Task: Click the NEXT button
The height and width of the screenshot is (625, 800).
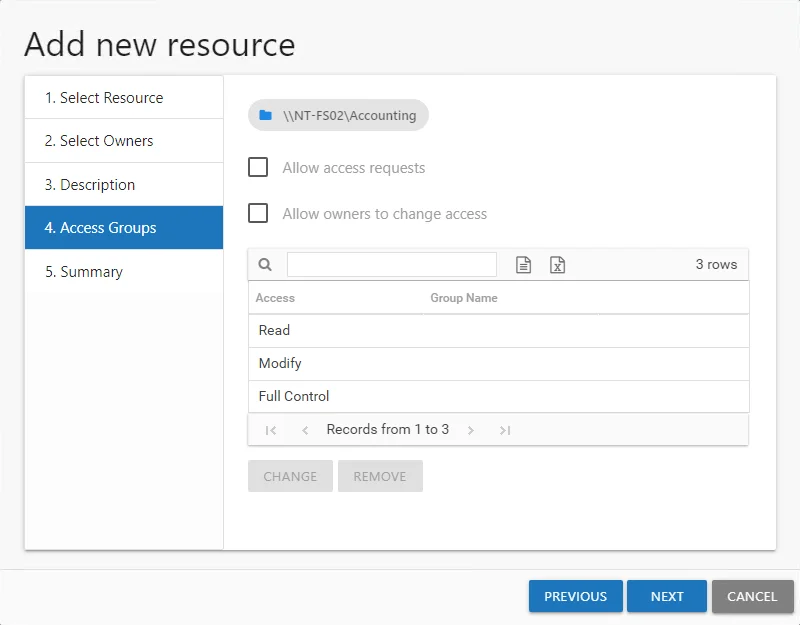Action: [667, 596]
